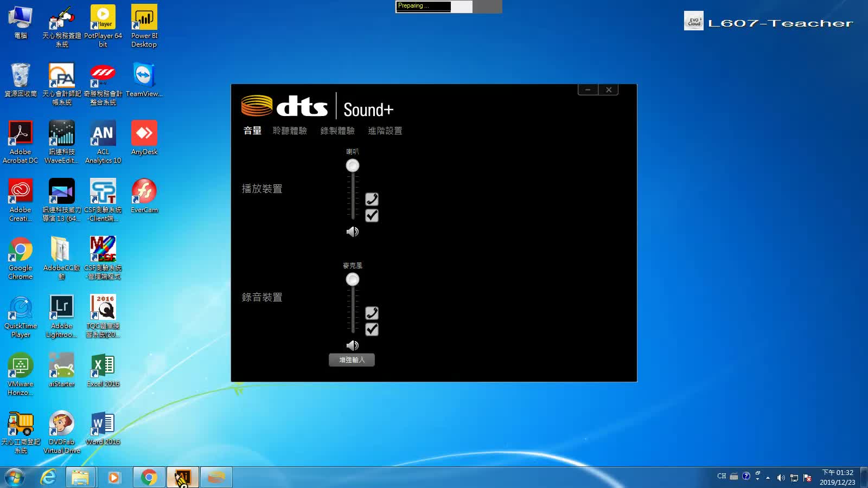The image size is (868, 488).
Task: Mute the microphone recording device icon
Action: (x=353, y=345)
